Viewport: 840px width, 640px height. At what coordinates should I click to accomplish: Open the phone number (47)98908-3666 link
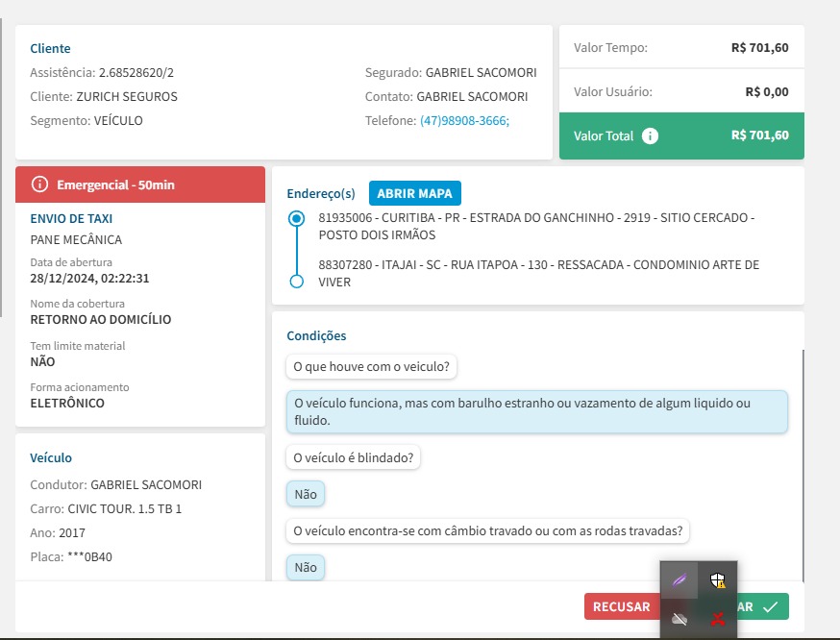pos(464,121)
